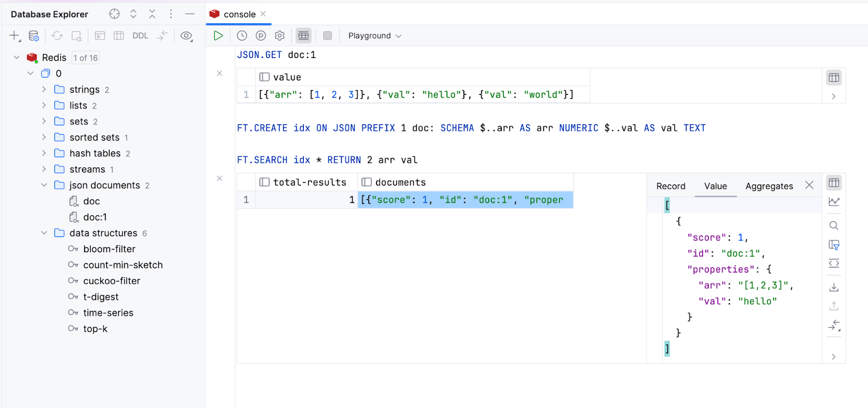Toggle the in-editor results table icon
The image size is (868, 408).
tap(303, 36)
